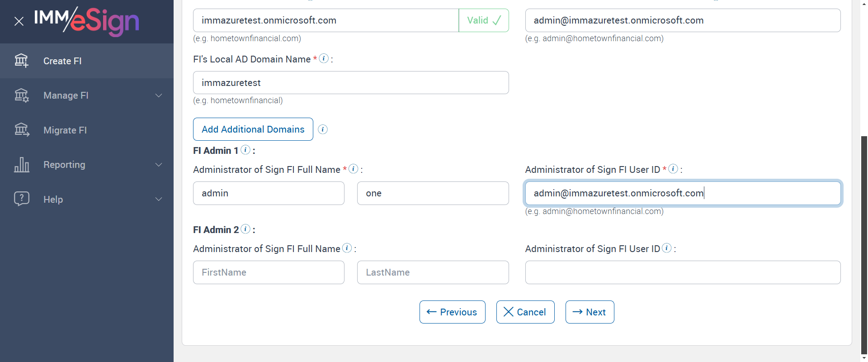Click the FI Admin 2 FirstName field
This screenshot has width=868, height=362.
point(269,272)
